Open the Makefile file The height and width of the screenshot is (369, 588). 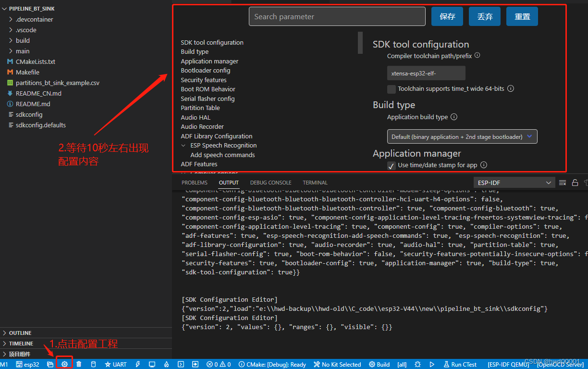pyautogui.click(x=27, y=72)
